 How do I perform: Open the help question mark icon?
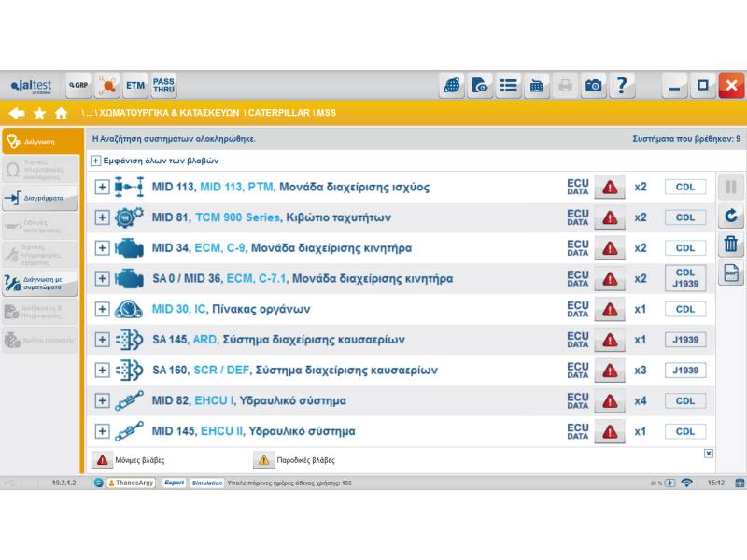[622, 86]
